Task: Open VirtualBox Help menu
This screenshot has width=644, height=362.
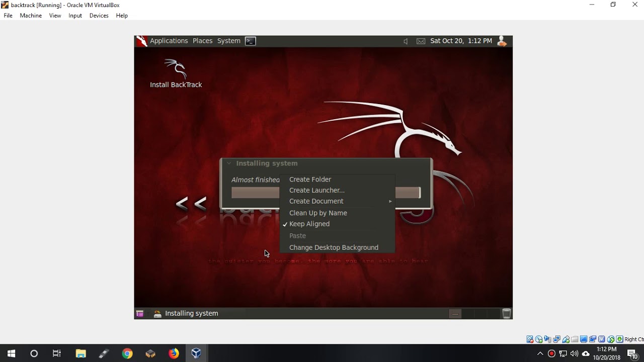Action: (122, 16)
